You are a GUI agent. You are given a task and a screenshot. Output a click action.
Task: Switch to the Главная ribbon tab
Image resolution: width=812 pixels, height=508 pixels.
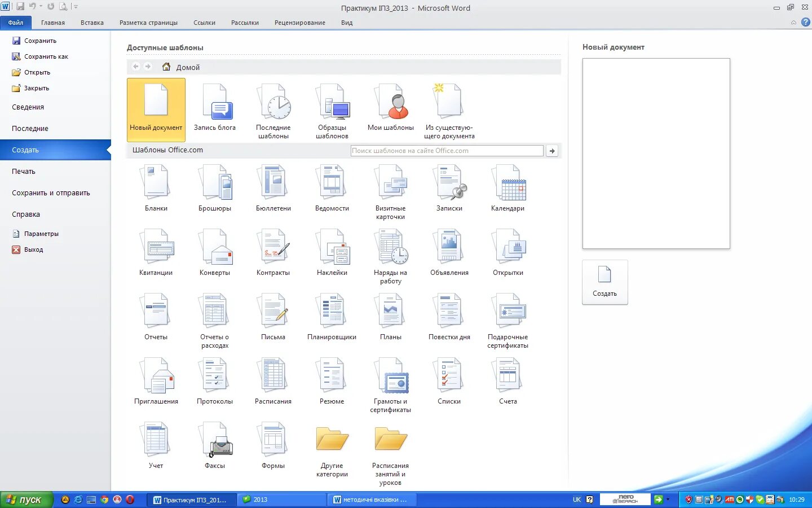tap(53, 23)
